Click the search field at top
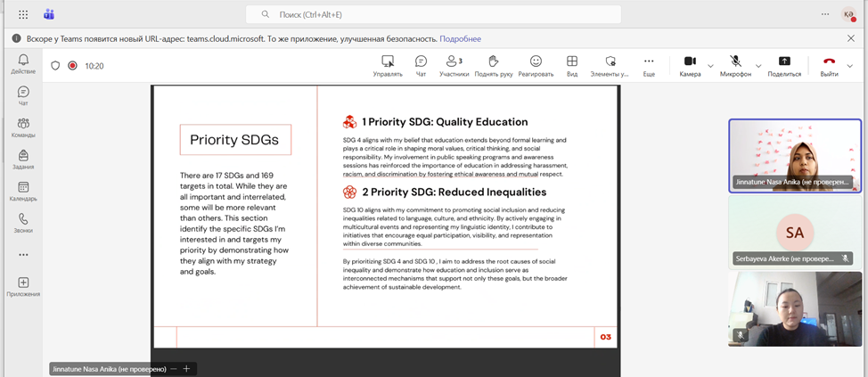This screenshot has height=377, width=868. point(433,14)
